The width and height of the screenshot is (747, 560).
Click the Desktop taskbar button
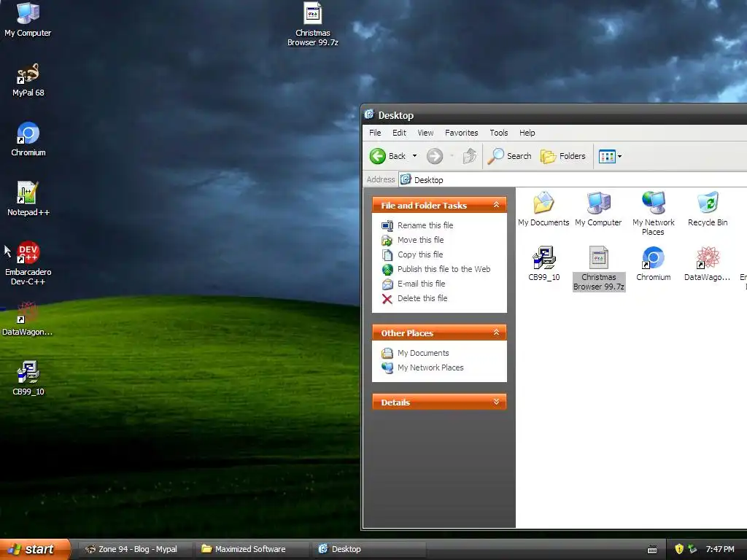tap(368, 549)
